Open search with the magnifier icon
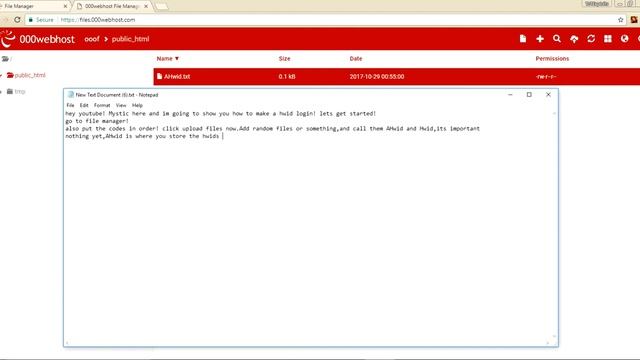This screenshot has width=640, height=360. coord(557,39)
